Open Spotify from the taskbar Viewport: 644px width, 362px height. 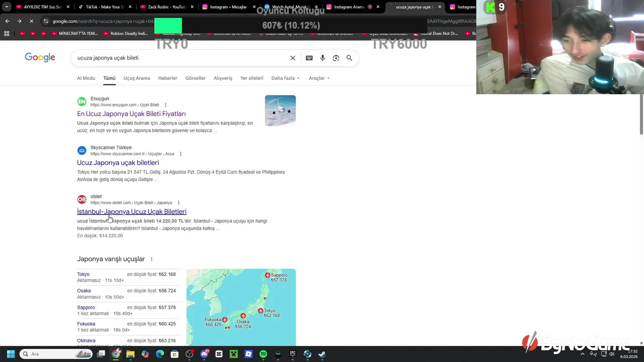tap(263, 354)
